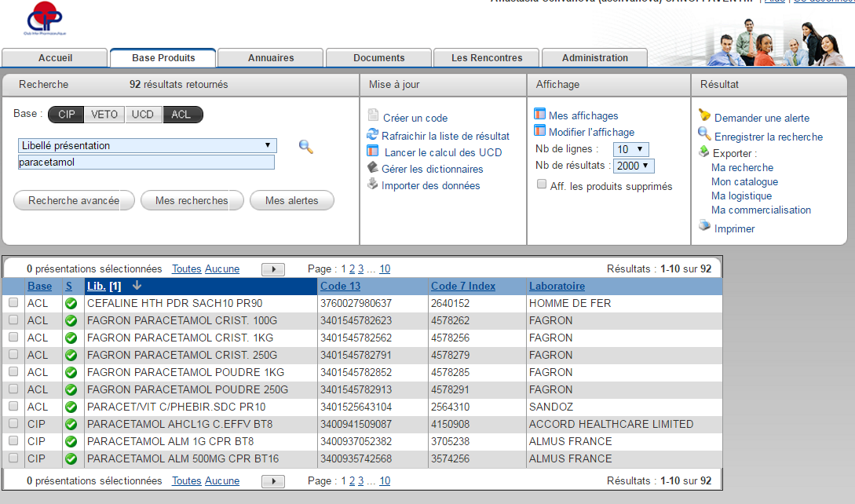Click the Lancer le calcul des UCD icon
The width and height of the screenshot is (855, 504).
tap(372, 151)
